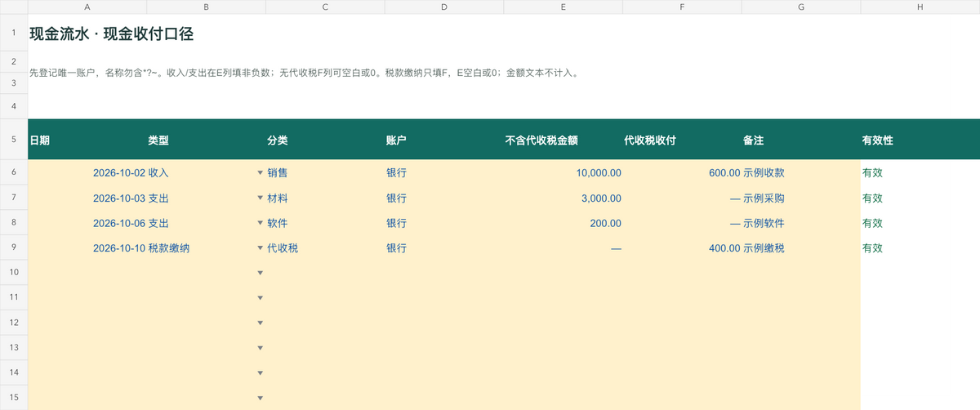Select the note cell 示例软件
Image resolution: width=980 pixels, height=410 pixels.
click(x=801, y=223)
